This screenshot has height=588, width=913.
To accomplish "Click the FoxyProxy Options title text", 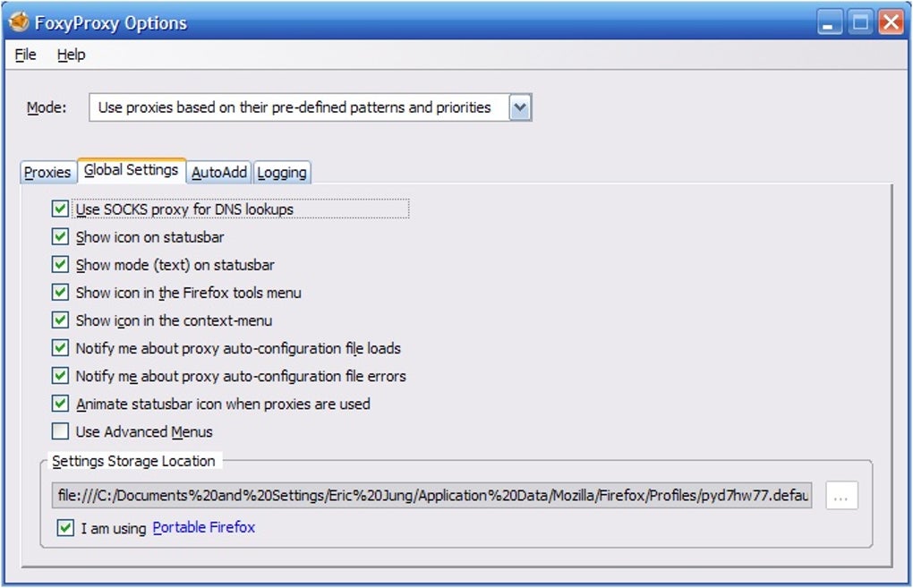I will point(111,22).
